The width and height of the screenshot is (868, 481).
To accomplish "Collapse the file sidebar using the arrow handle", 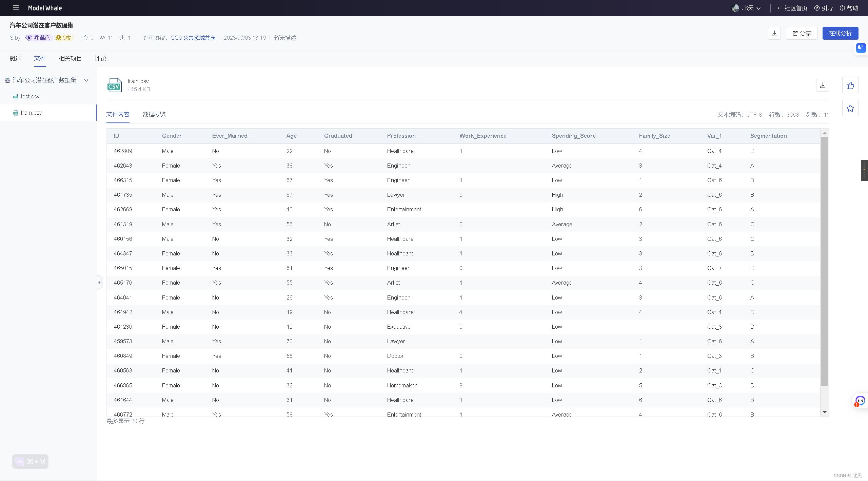I will pos(100,282).
